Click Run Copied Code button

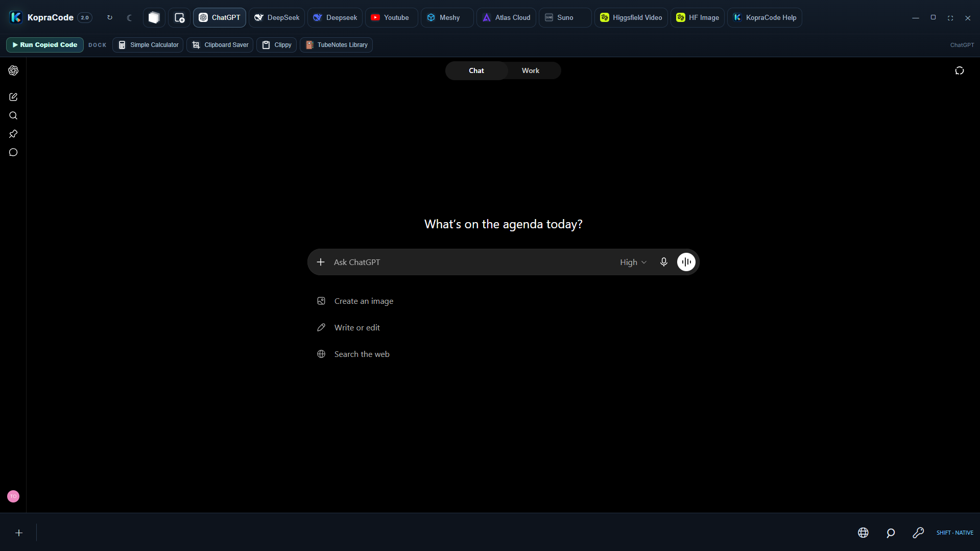click(x=45, y=45)
